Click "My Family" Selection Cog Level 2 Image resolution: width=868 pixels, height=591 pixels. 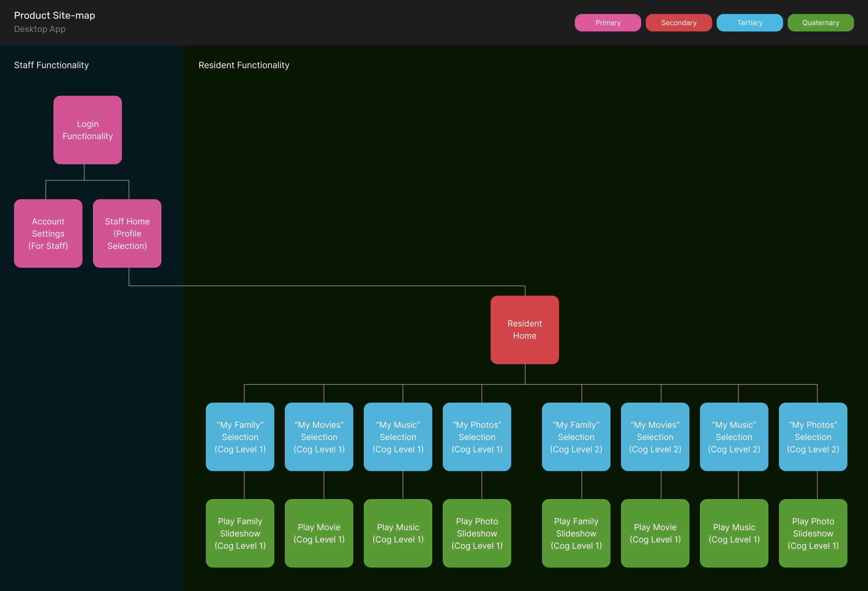[576, 437]
